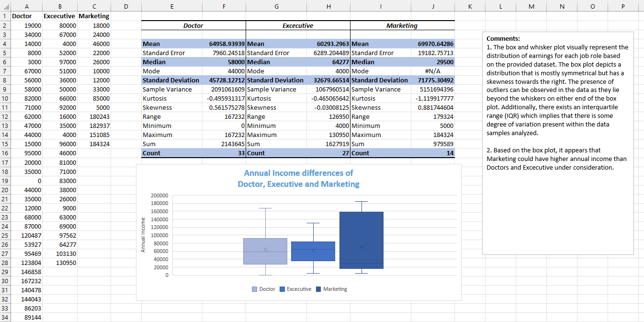The height and width of the screenshot is (322, 644).
Task: Select the dark blue Marketing box plot
Action: tap(362, 240)
